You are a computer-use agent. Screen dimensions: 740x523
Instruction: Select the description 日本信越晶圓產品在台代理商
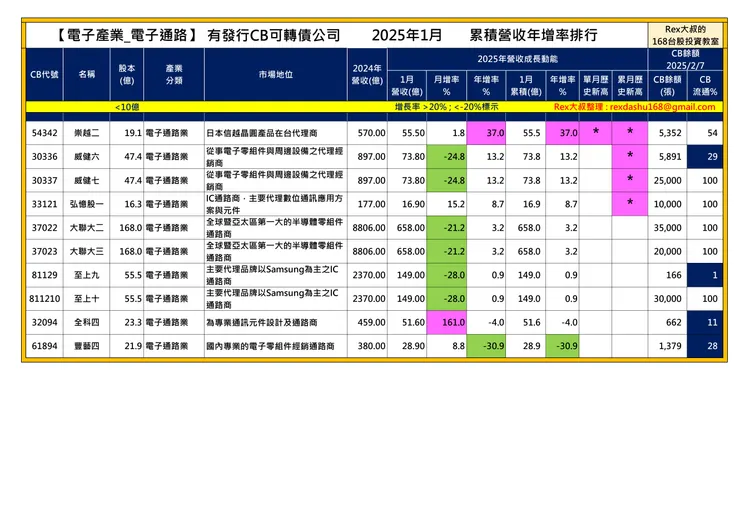pyautogui.click(x=276, y=133)
